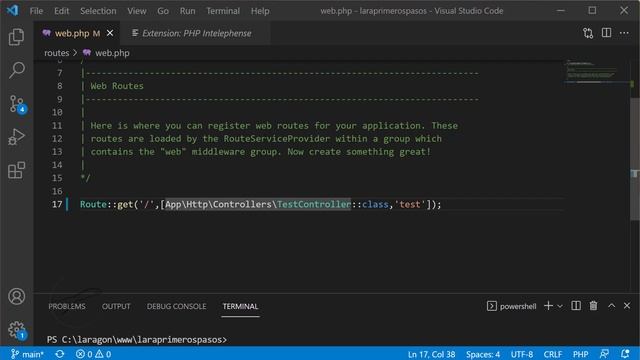Image resolution: width=640 pixels, height=360 pixels.
Task: Click Route keyword on line 17
Action: click(x=93, y=204)
